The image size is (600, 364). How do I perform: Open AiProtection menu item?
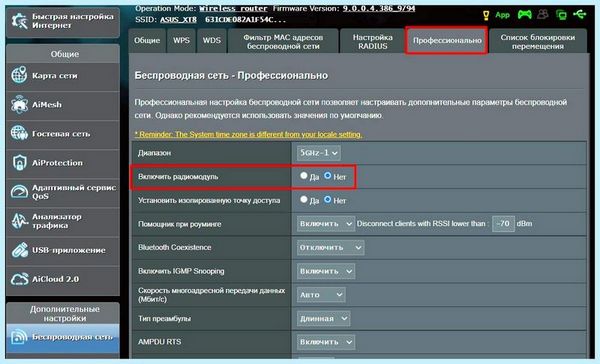tap(63, 163)
